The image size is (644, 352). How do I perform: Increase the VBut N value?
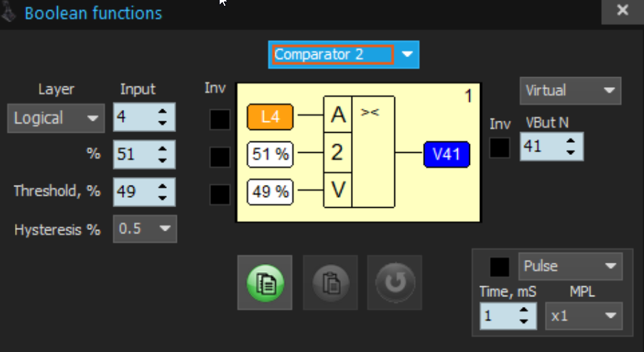point(571,142)
